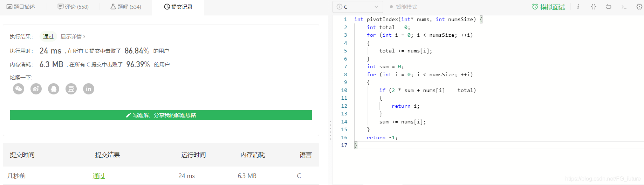The image size is (644, 185).
Task: Click the 24 ms runtime table cell
Action: (x=187, y=176)
